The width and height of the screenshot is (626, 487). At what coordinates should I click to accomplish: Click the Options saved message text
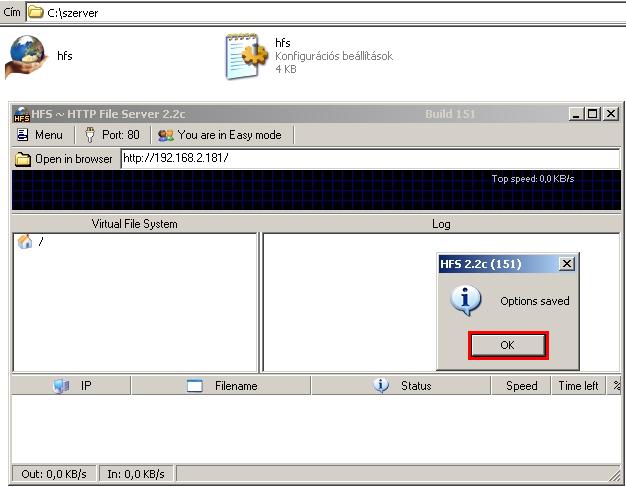535,301
